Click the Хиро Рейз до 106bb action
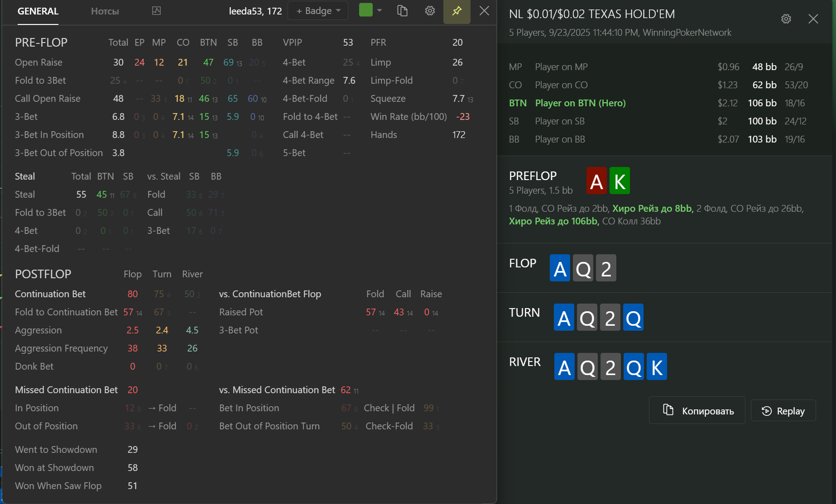The height and width of the screenshot is (504, 836). pyautogui.click(x=554, y=221)
